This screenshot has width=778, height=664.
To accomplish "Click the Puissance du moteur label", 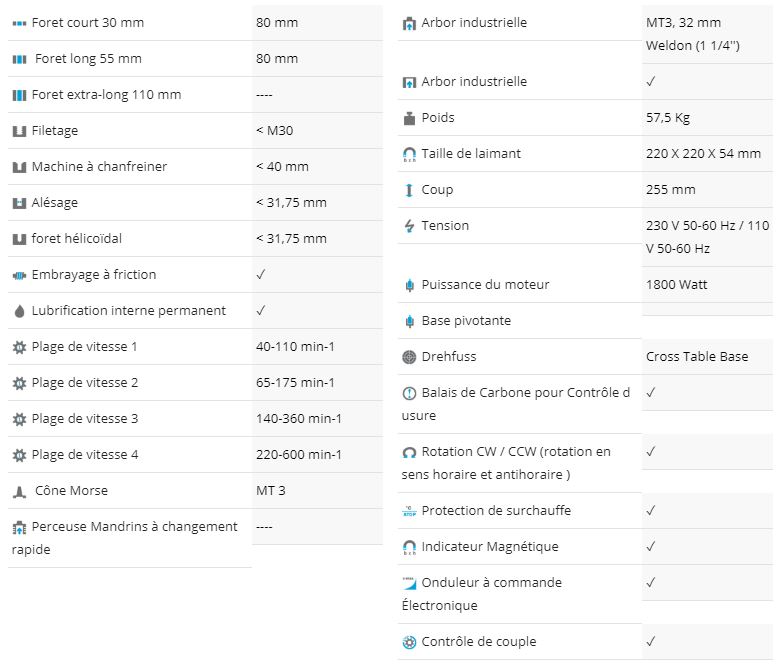I will 485,285.
